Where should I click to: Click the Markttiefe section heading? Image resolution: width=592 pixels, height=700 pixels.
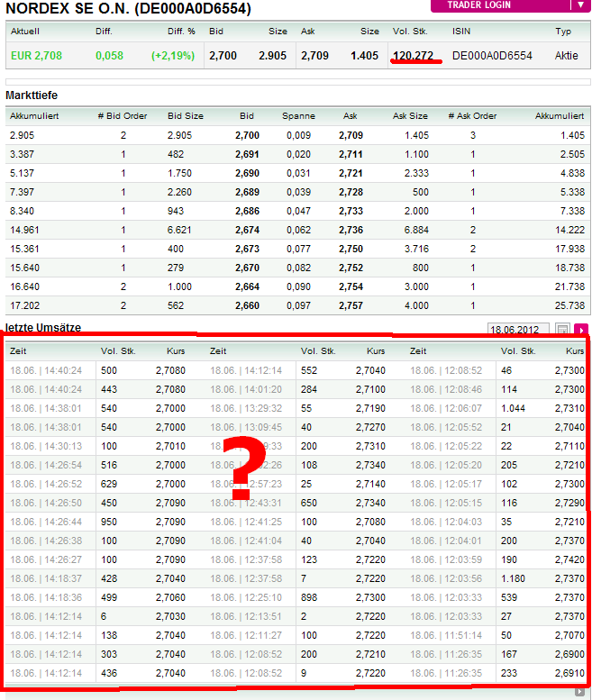coord(32,95)
